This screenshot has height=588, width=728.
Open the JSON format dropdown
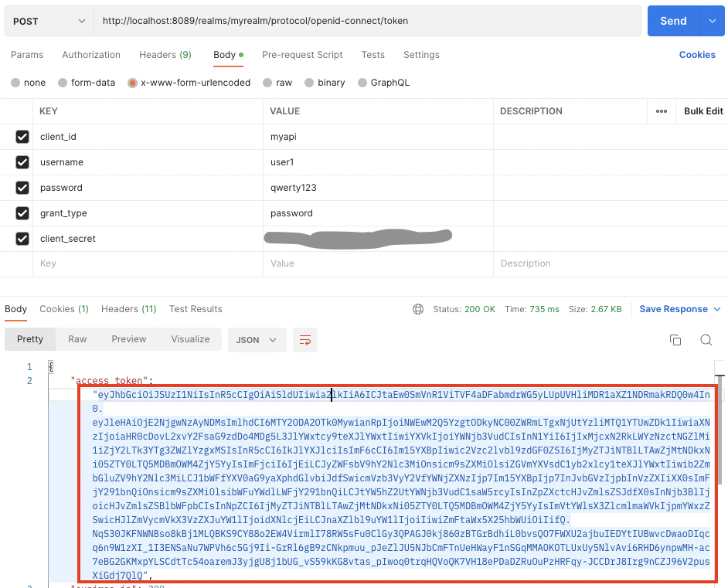click(x=257, y=340)
